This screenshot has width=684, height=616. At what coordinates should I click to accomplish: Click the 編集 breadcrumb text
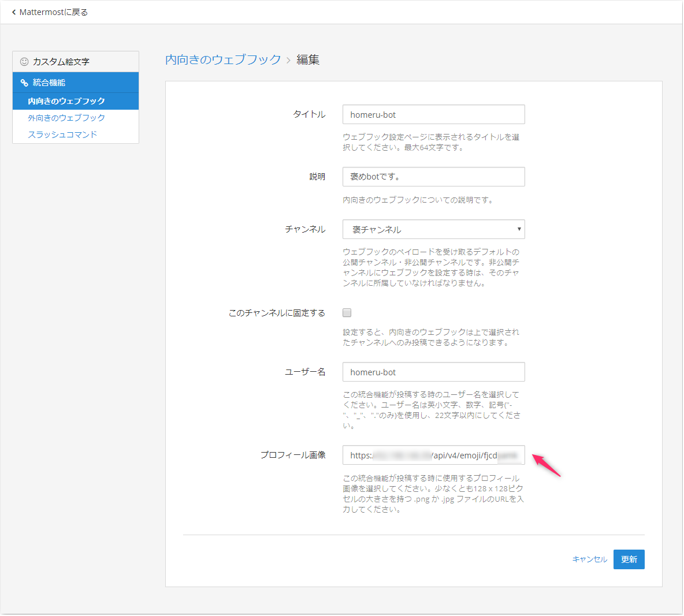click(307, 59)
